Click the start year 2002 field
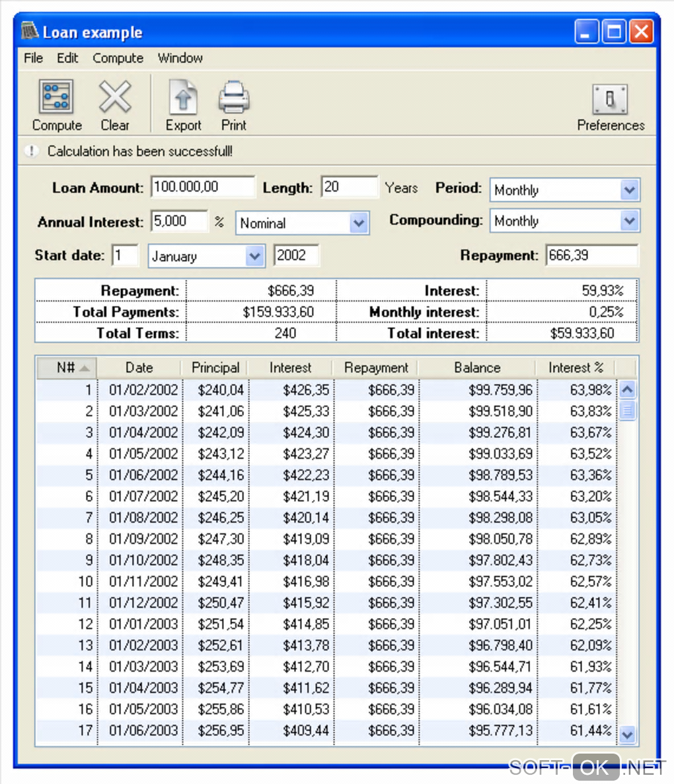The image size is (674, 784). tap(296, 256)
